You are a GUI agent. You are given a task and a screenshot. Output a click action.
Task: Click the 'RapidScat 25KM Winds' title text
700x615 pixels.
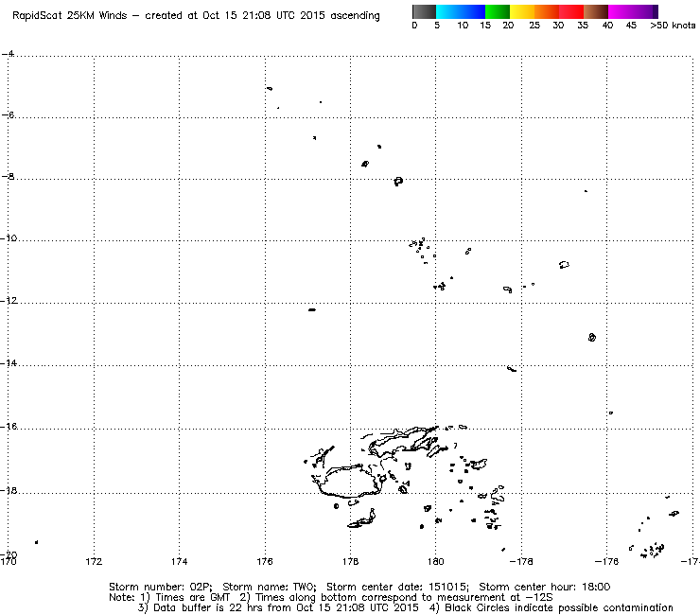click(x=70, y=15)
